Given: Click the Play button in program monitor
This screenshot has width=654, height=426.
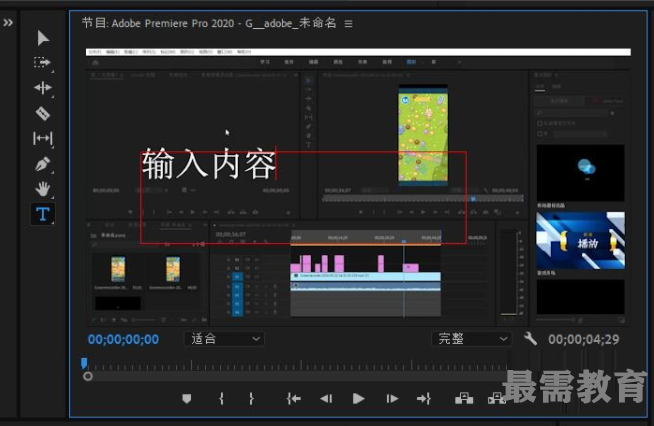Looking at the screenshot, I should [358, 398].
